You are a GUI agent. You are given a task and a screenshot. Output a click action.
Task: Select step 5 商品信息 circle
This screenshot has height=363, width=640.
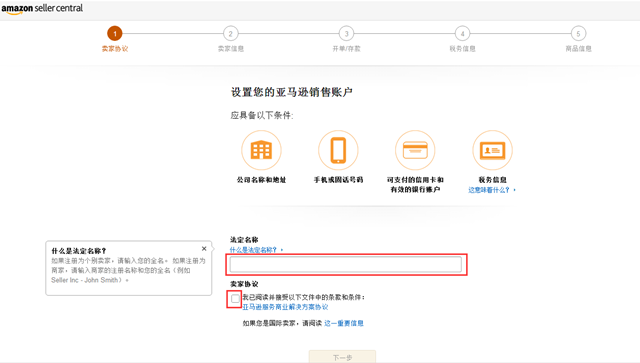tap(578, 33)
